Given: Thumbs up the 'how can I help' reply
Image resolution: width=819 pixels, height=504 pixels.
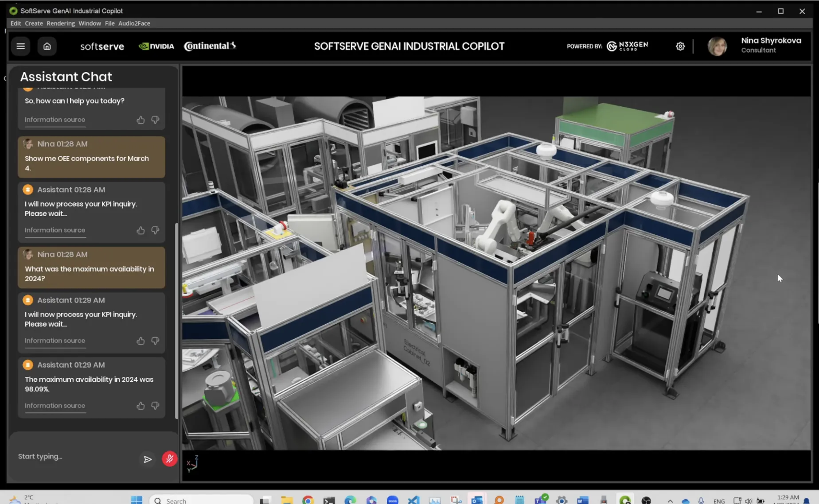Looking at the screenshot, I should tap(140, 120).
